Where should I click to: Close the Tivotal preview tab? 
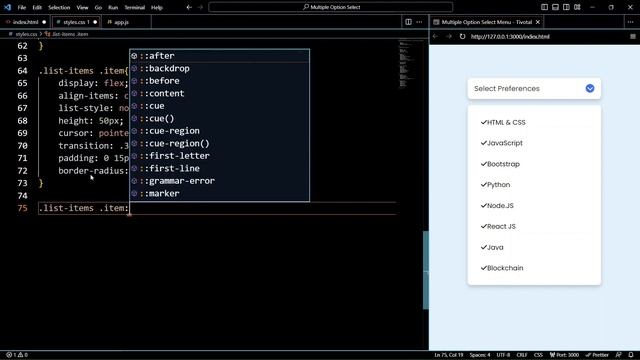click(538, 22)
